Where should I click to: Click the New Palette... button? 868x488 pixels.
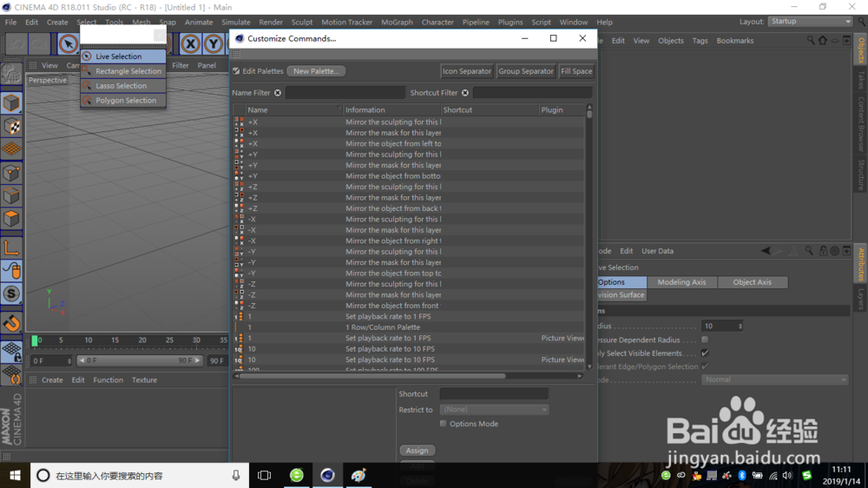pyautogui.click(x=316, y=71)
